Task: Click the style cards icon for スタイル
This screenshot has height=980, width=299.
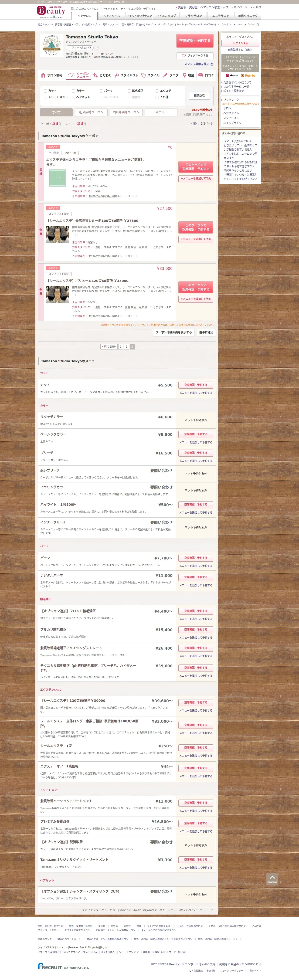Action: (143, 75)
